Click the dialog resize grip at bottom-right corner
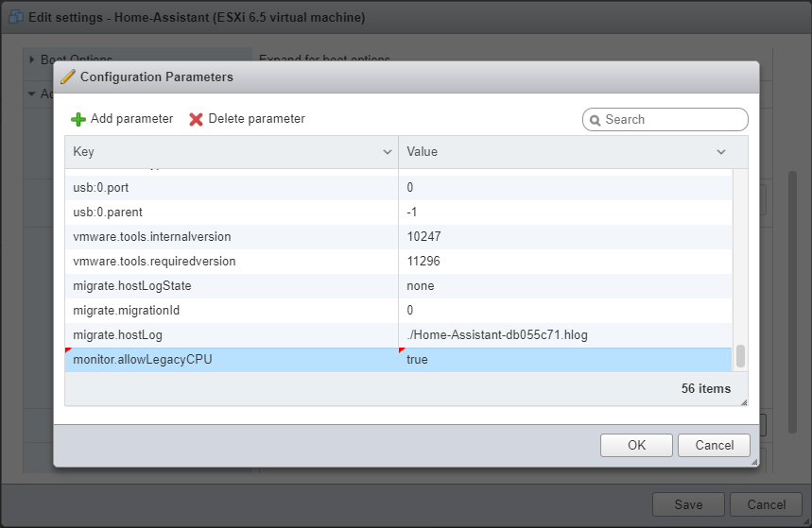Screen dimensions: 812x528 (752, 462)
